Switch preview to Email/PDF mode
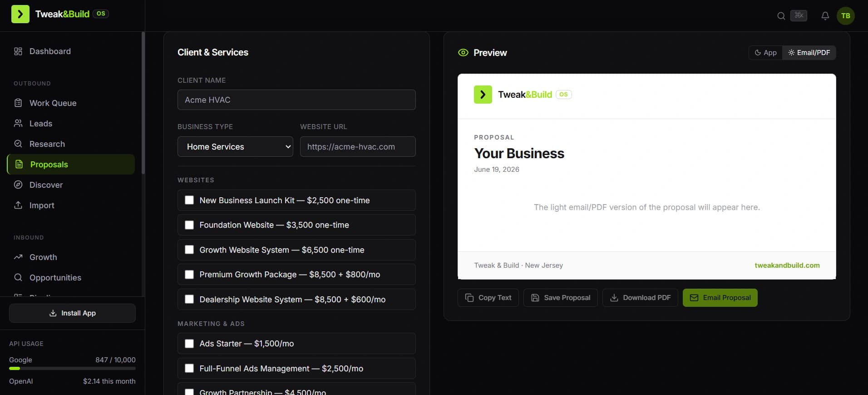Image resolution: width=868 pixels, height=395 pixels. click(809, 53)
